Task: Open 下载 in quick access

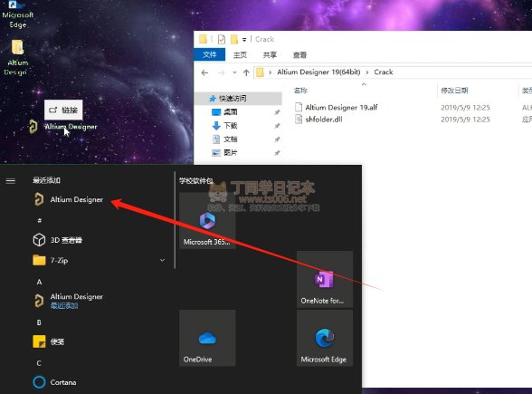Action: point(231,126)
